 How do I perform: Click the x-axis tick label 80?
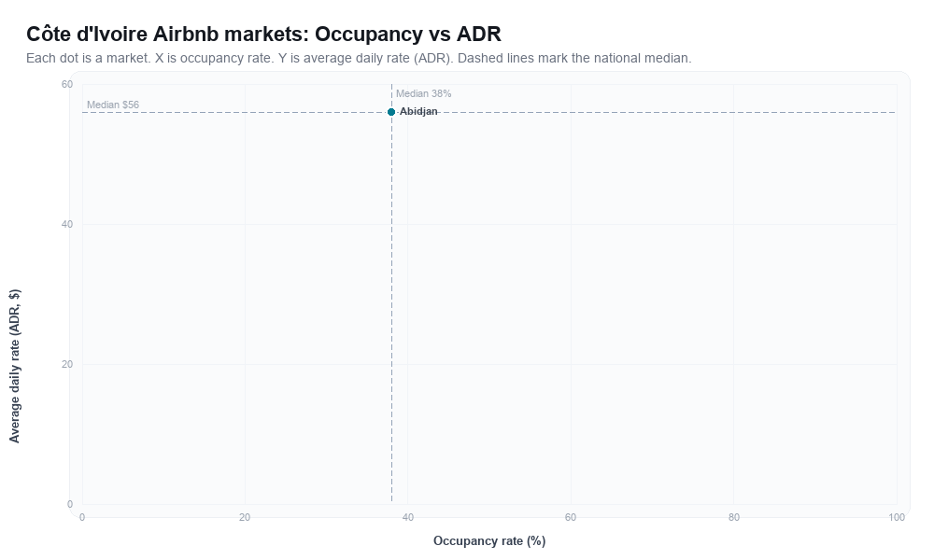[734, 518]
